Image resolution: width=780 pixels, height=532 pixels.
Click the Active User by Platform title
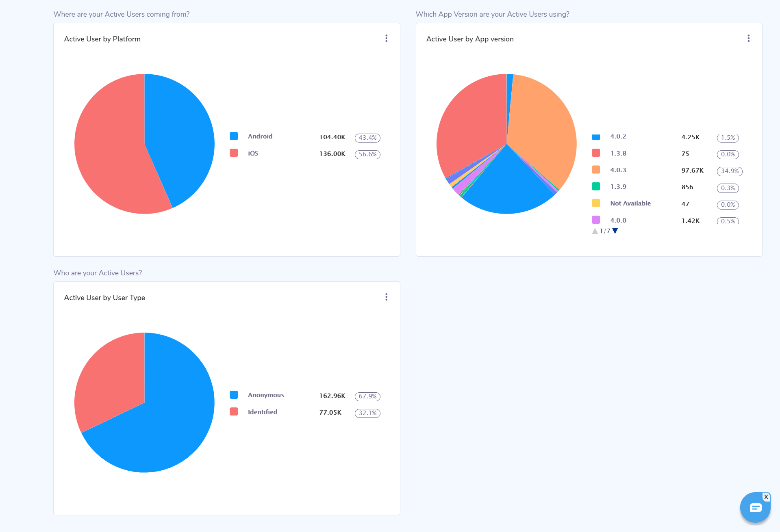[102, 39]
